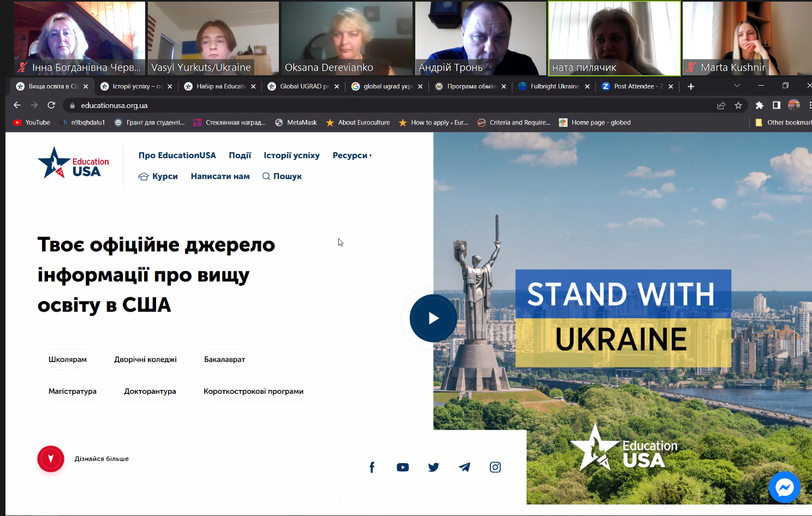Expand the tab search chevron

click(x=737, y=86)
